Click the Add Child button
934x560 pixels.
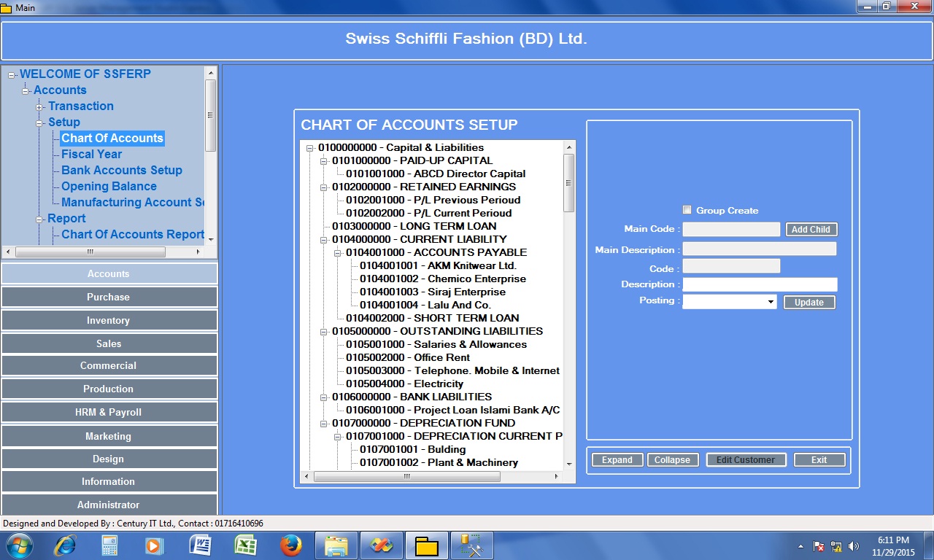coord(811,230)
